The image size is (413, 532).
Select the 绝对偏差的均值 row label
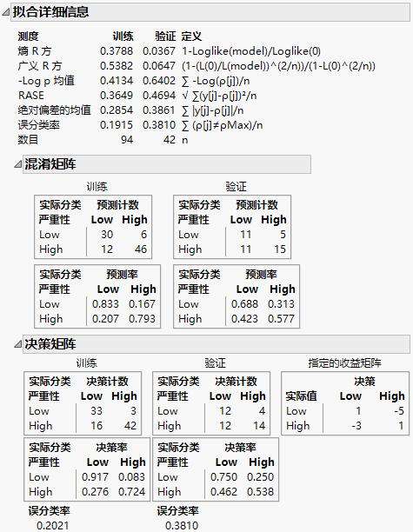(54, 110)
